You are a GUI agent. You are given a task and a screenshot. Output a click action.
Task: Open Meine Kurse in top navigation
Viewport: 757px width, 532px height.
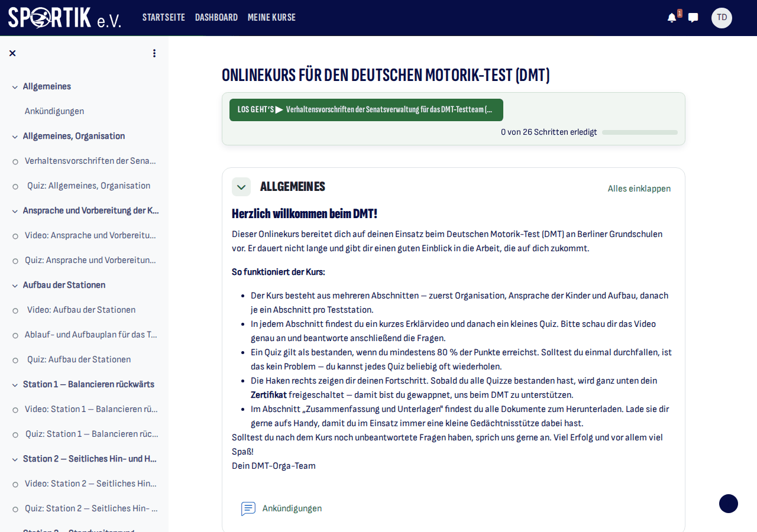point(271,18)
